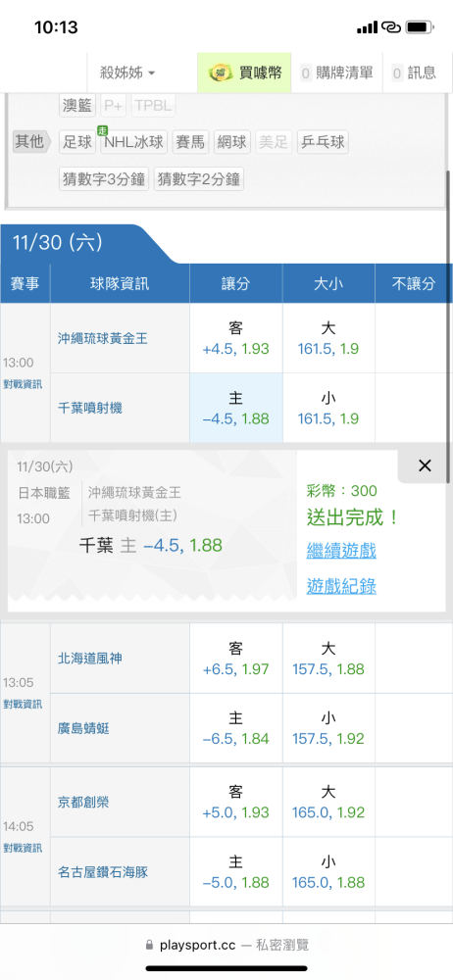Open 購牌清單 purchase list
This screenshot has width=453, height=980.
click(337, 73)
